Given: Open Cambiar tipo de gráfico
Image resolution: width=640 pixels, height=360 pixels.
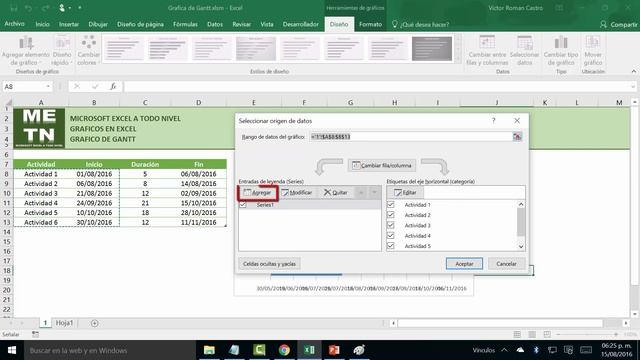Looking at the screenshot, I should [561, 51].
